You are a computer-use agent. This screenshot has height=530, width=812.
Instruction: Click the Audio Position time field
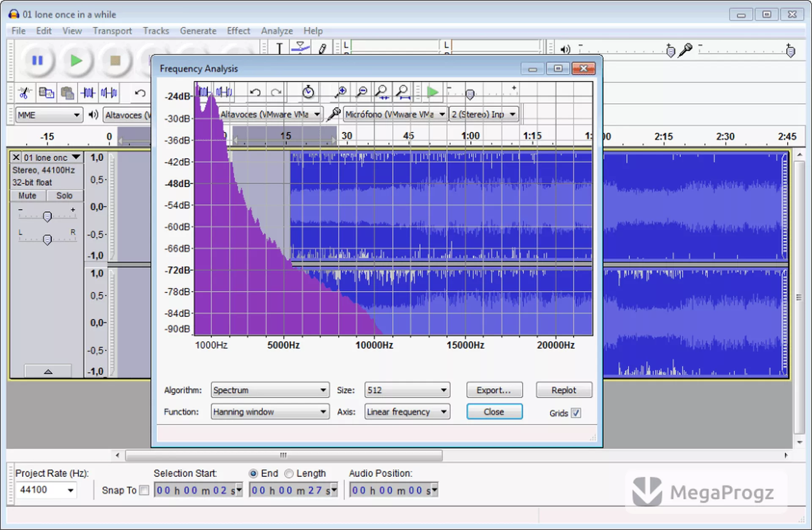(x=394, y=490)
